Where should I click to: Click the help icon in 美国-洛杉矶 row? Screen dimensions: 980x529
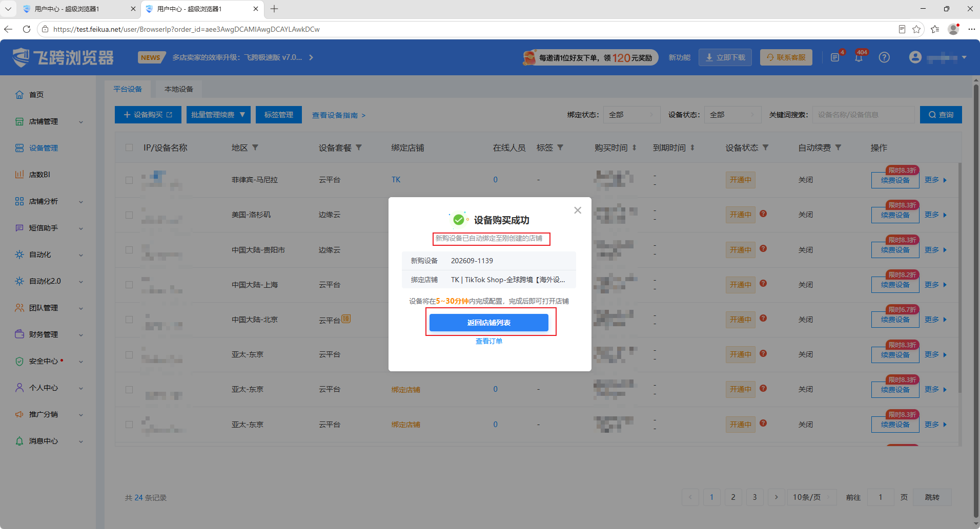(763, 214)
